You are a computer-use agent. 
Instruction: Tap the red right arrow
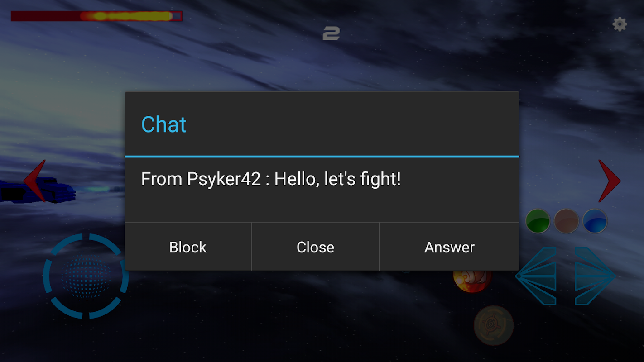click(609, 181)
